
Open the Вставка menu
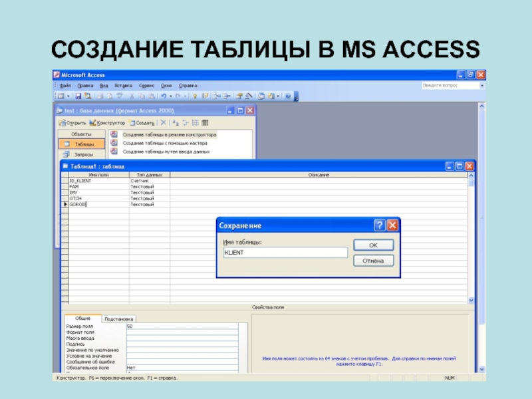[124, 86]
